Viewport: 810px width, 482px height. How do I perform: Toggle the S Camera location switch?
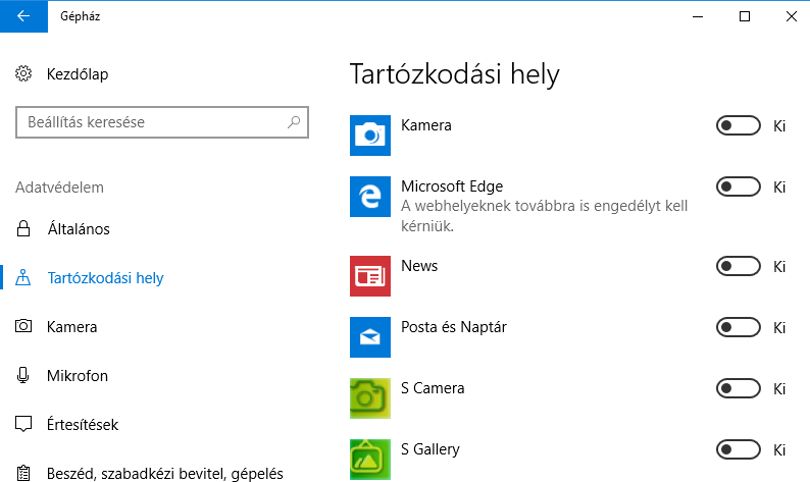coord(738,388)
